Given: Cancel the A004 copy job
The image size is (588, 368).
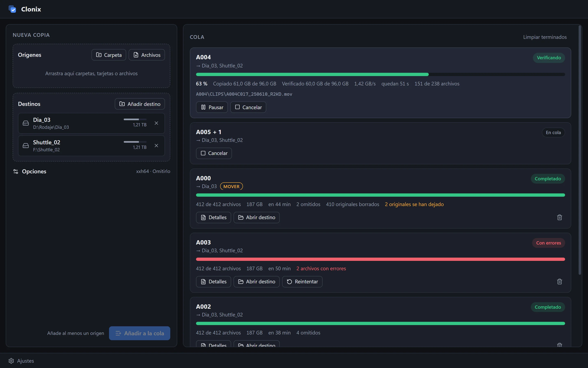Looking at the screenshot, I should pyautogui.click(x=248, y=107).
